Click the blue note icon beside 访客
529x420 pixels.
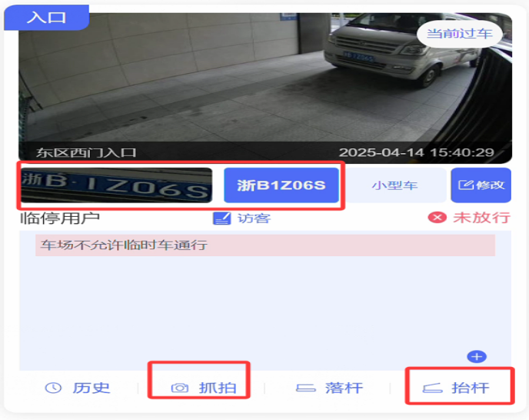[222, 218]
